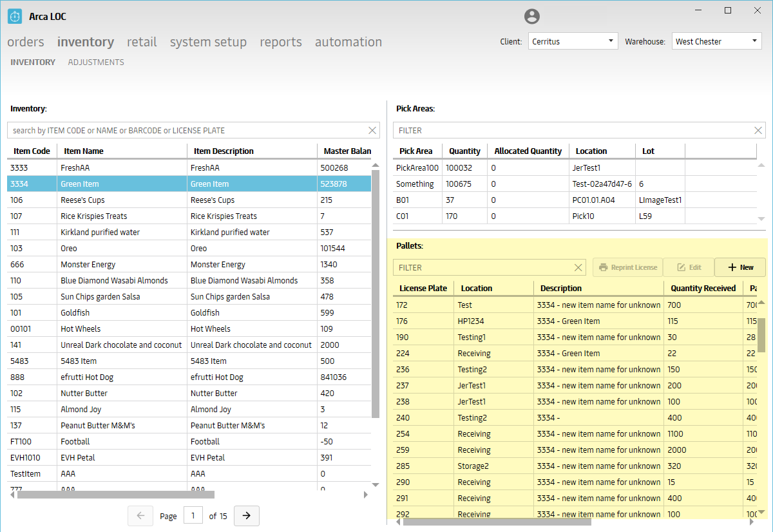Click the page number input box
The image size is (773, 532).
pyautogui.click(x=193, y=516)
